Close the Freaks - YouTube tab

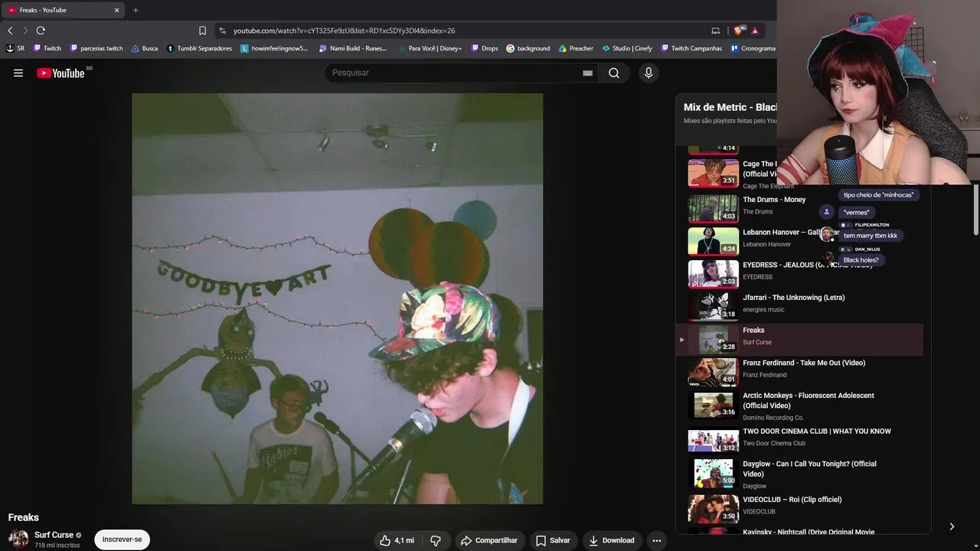click(116, 10)
